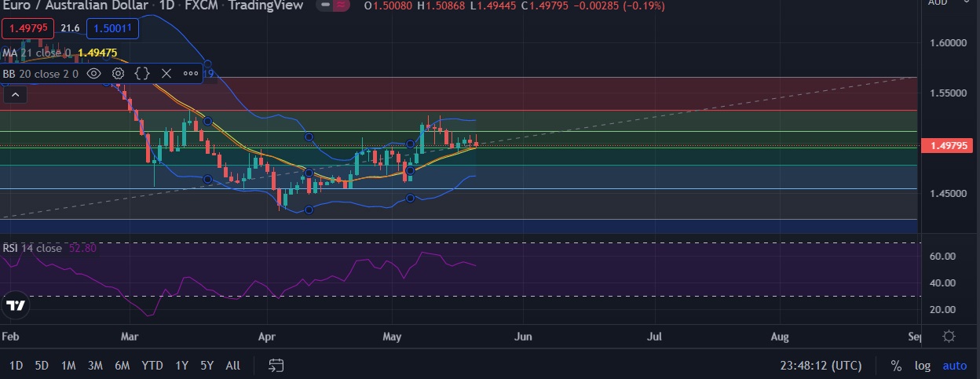Screen dimensions: 980x379
Task: Click the spread value 21.6
Action: tap(70, 29)
